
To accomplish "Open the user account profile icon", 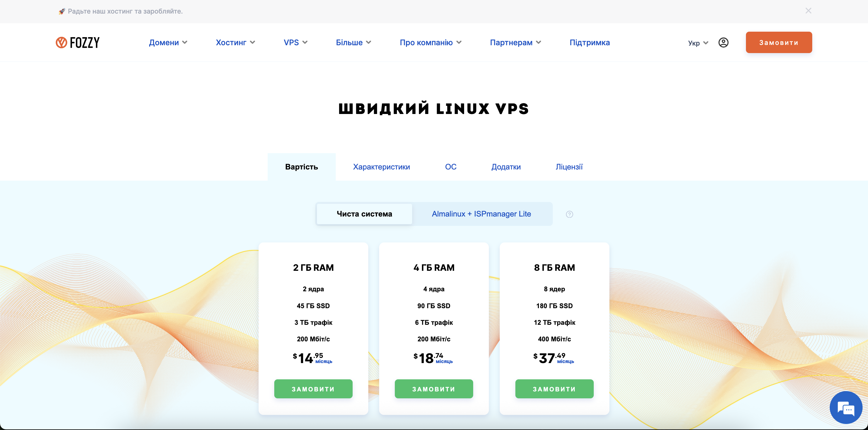I will 723,43.
